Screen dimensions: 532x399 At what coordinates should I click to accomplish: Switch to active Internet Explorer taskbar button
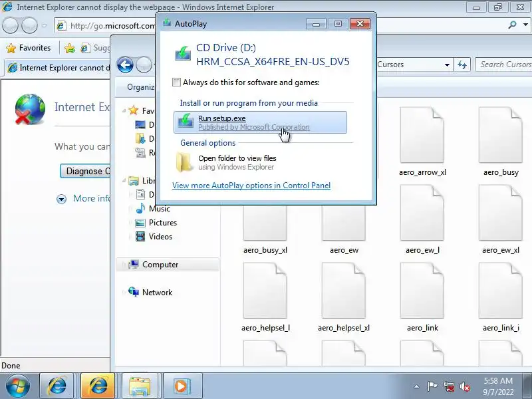click(98, 386)
